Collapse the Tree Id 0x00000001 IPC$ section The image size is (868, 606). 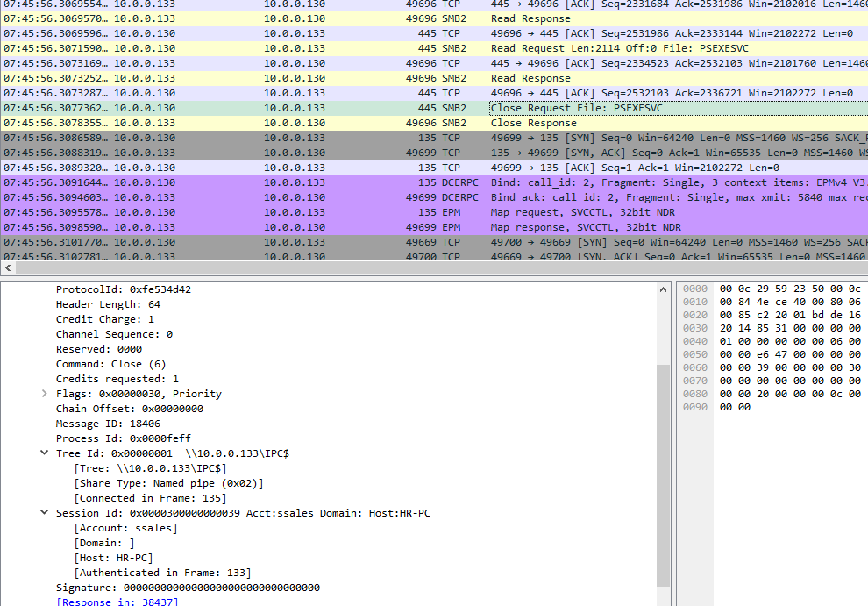click(x=45, y=453)
